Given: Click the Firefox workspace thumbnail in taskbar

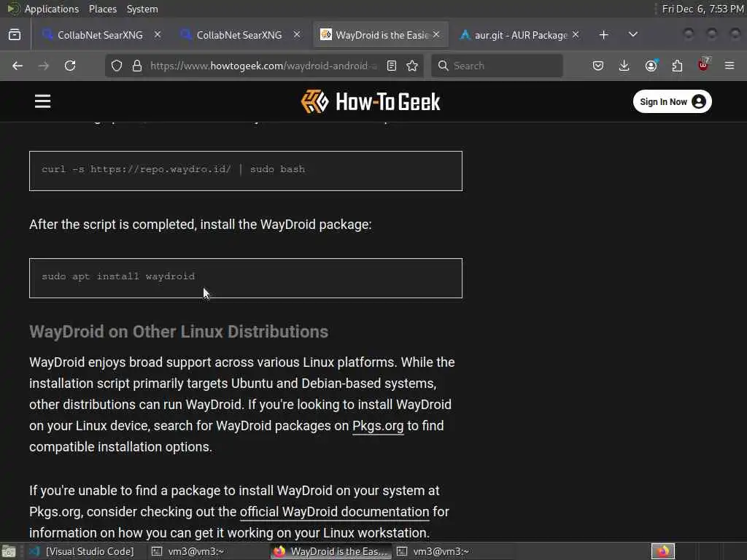Looking at the screenshot, I should pyautogui.click(x=662, y=551).
